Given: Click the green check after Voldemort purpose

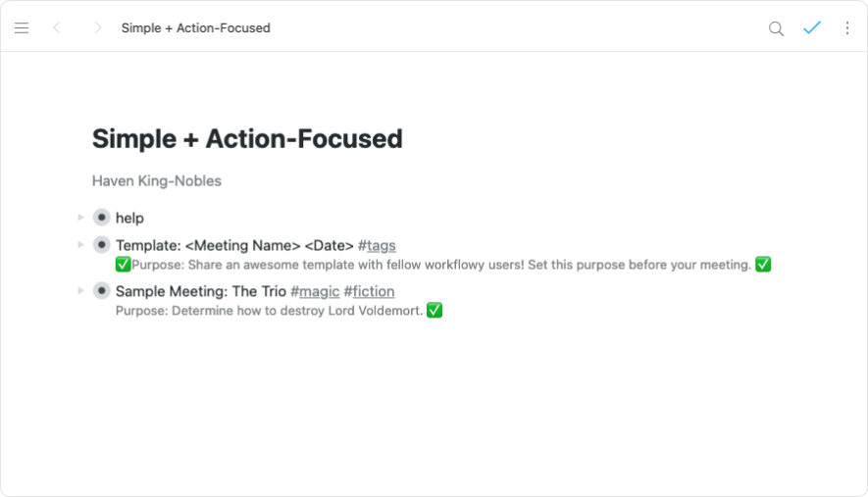Looking at the screenshot, I should pyautogui.click(x=434, y=311).
